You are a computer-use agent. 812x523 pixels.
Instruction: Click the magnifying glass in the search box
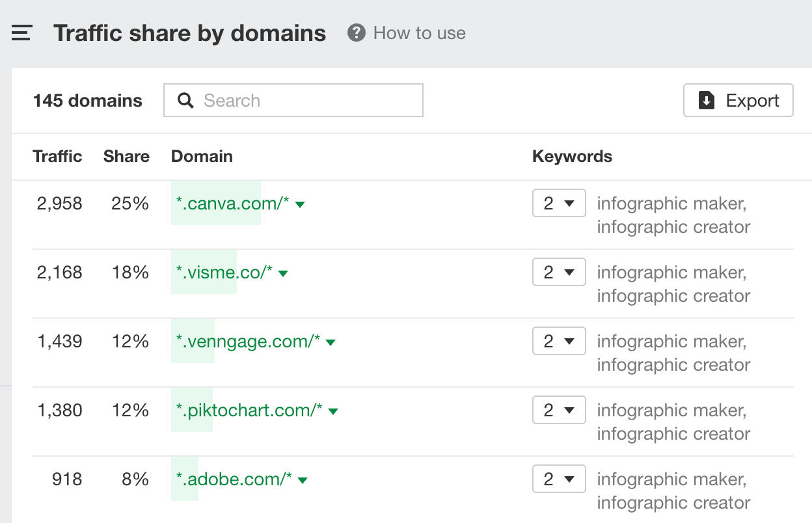tap(185, 100)
